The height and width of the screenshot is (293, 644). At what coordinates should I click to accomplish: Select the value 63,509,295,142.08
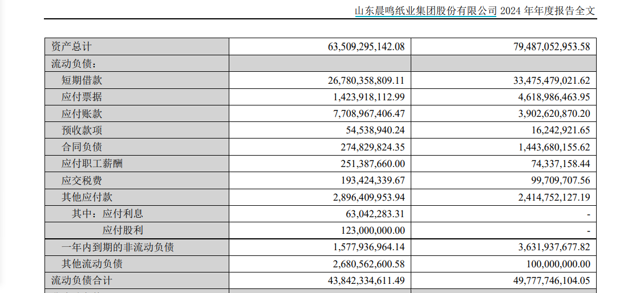click(x=366, y=47)
